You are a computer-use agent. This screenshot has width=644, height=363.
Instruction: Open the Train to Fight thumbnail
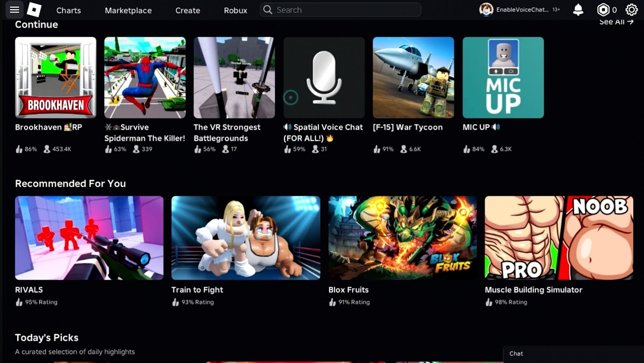(x=246, y=238)
